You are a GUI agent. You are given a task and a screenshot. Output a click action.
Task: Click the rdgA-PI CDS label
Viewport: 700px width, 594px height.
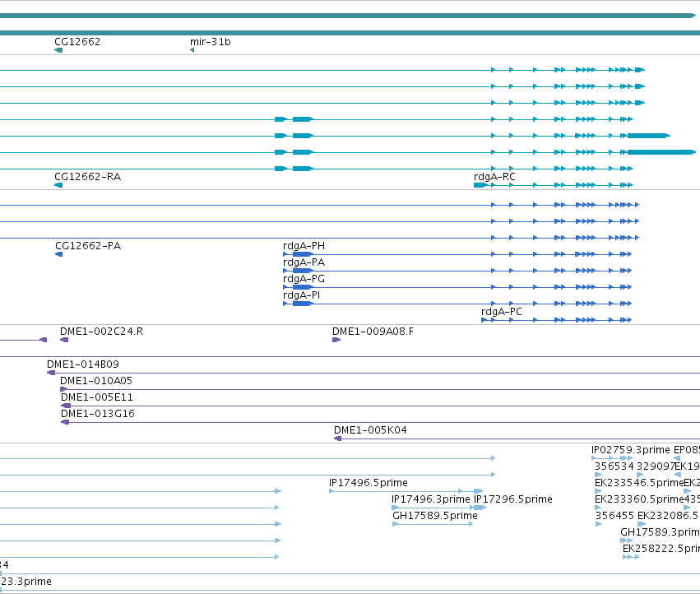click(x=301, y=295)
